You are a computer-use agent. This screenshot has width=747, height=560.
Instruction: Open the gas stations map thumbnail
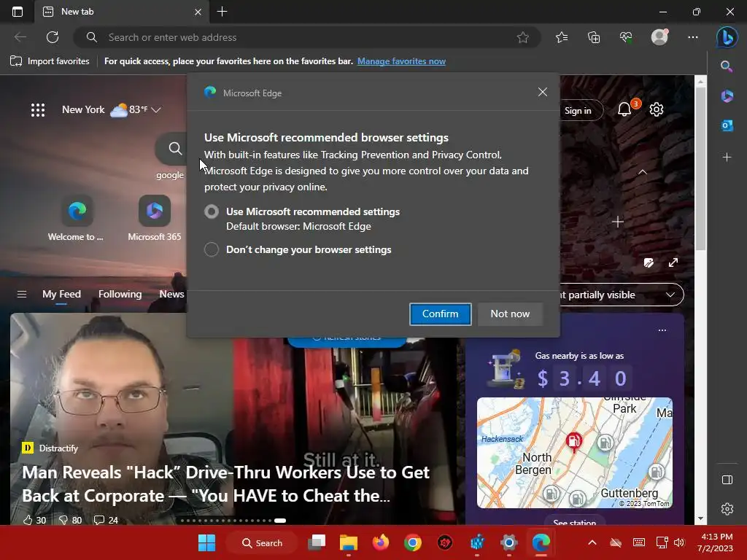[575, 452]
